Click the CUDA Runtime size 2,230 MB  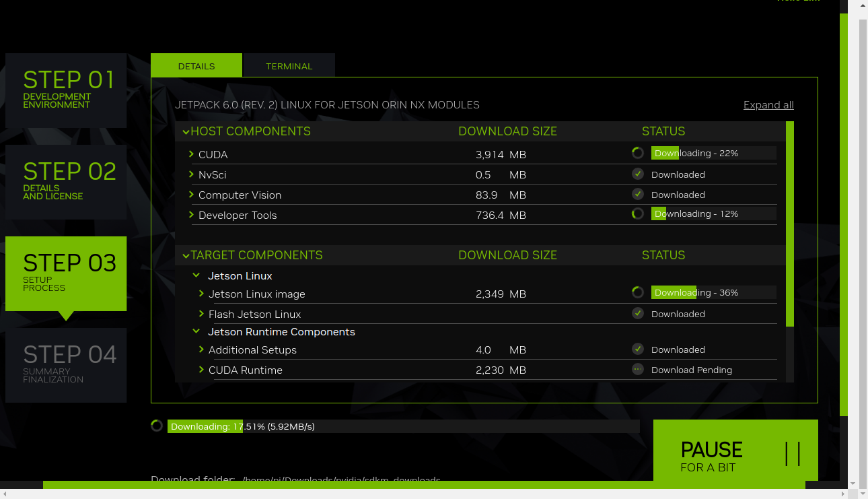click(501, 370)
